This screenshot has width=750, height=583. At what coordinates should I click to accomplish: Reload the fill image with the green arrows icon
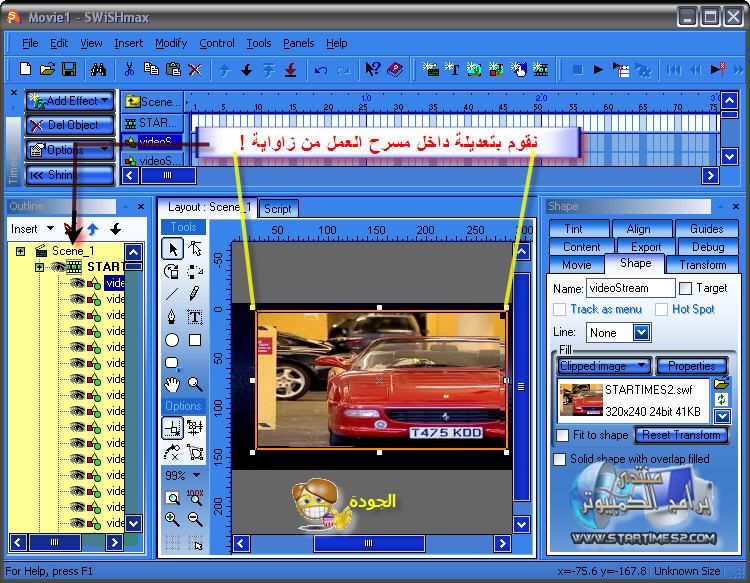(722, 399)
